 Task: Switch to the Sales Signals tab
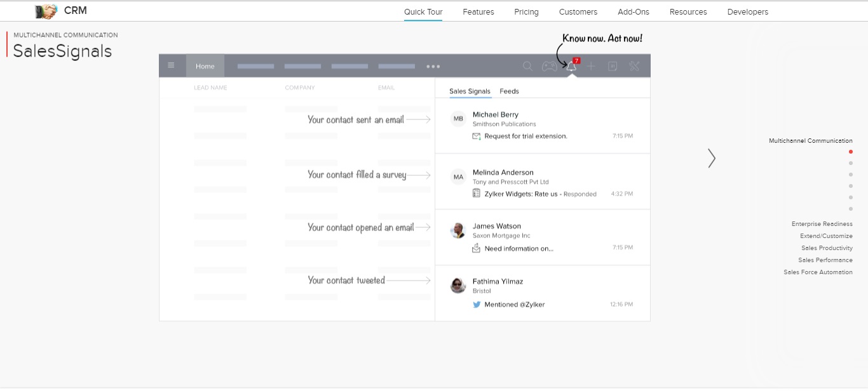click(470, 91)
